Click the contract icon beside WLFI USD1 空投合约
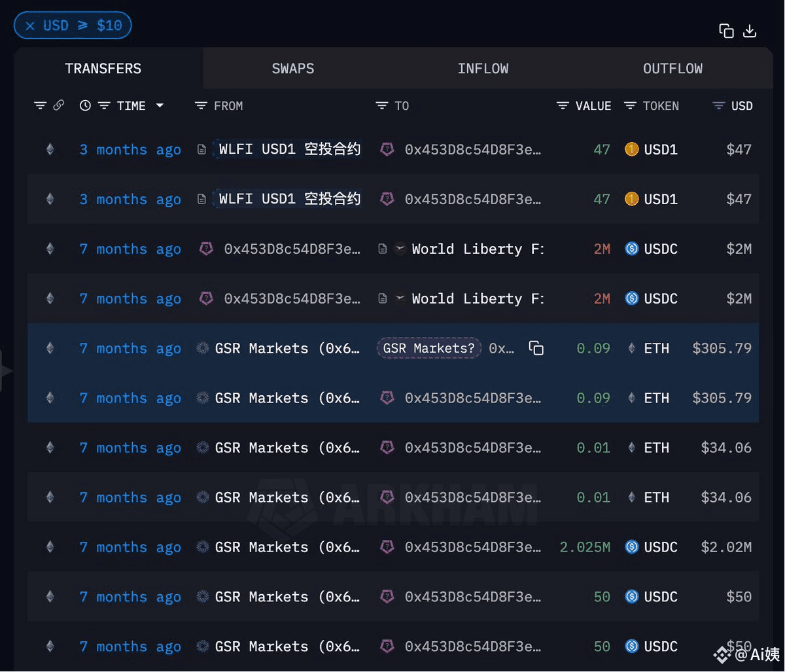 pos(201,149)
